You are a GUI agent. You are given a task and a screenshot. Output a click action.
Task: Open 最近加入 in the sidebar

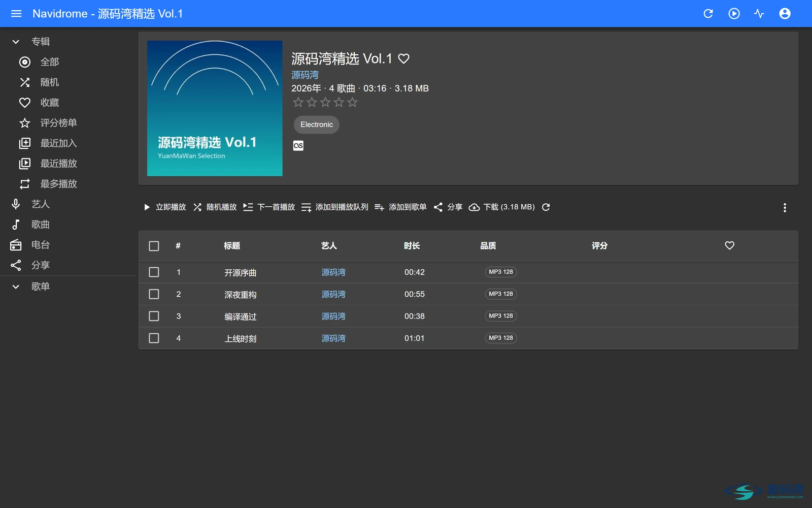pos(67,143)
